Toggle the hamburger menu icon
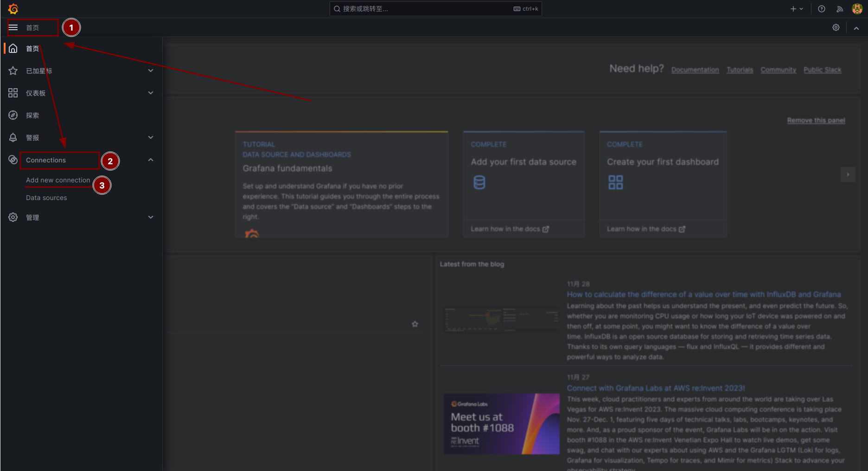Screen dimensions: 868x471 pyautogui.click(x=13, y=28)
